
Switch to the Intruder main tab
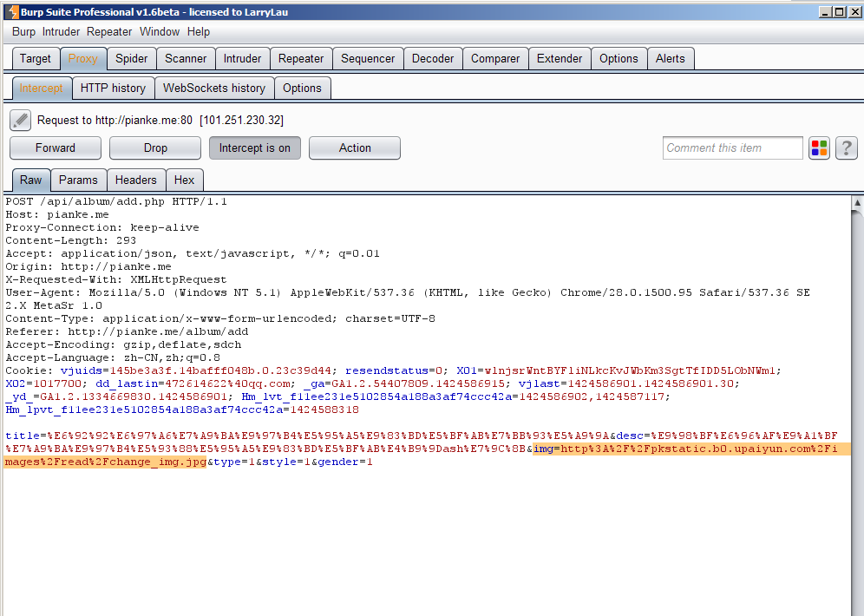click(x=242, y=58)
